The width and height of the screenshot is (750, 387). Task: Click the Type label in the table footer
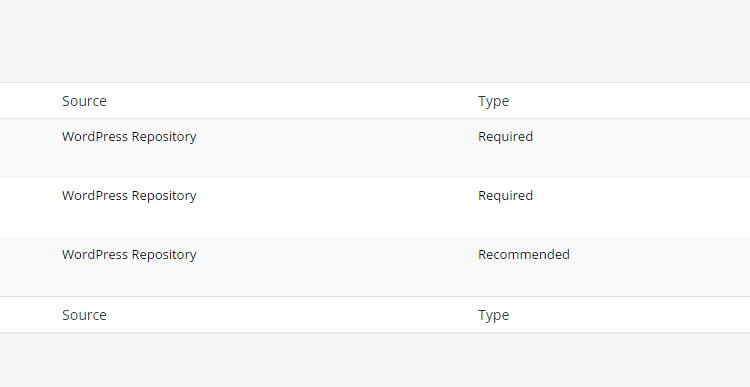tap(493, 315)
